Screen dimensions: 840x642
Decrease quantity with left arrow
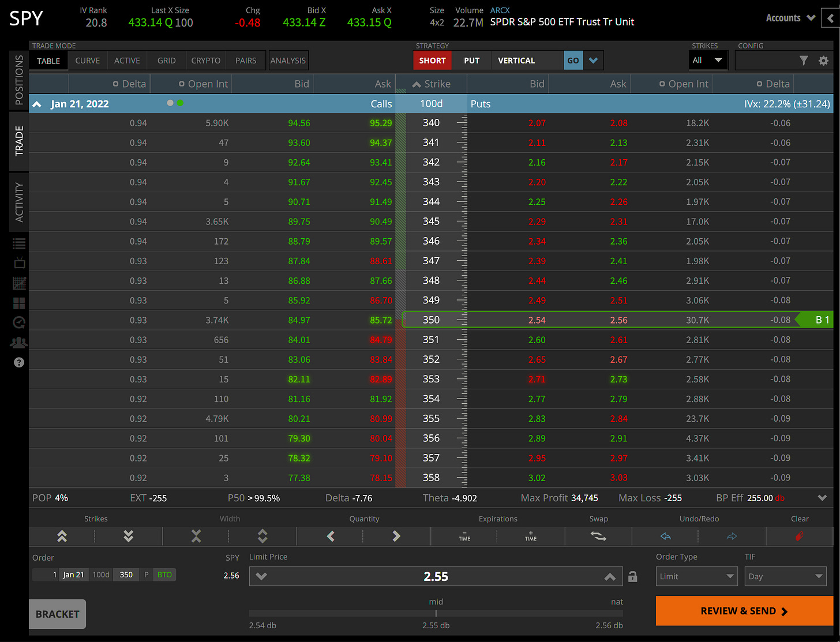[331, 536]
